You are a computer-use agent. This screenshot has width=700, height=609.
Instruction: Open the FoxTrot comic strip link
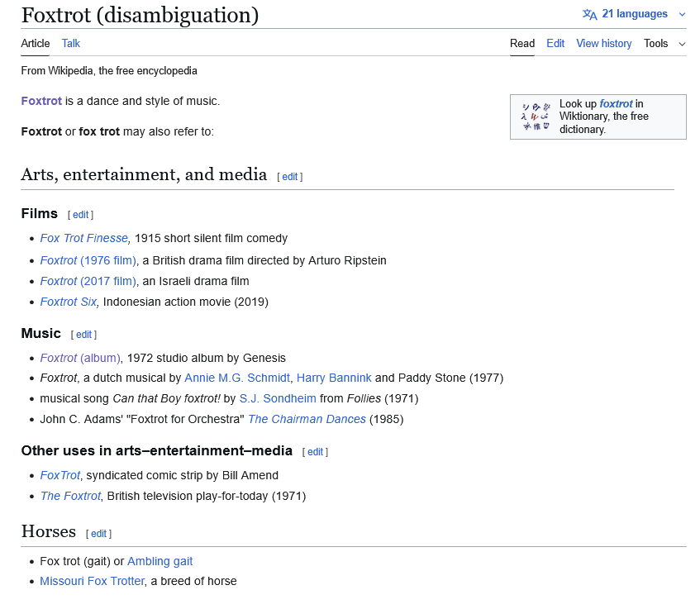click(x=60, y=475)
